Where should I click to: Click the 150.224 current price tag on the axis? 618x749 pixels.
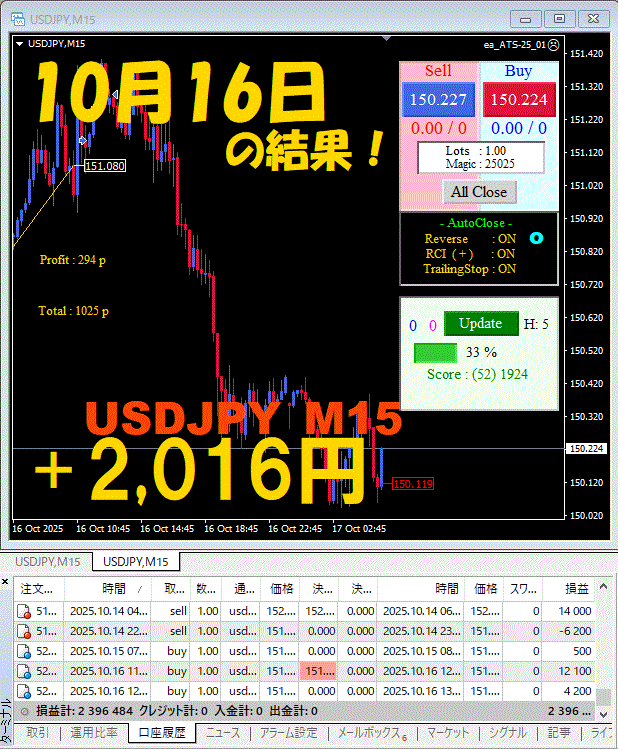pyautogui.click(x=587, y=449)
